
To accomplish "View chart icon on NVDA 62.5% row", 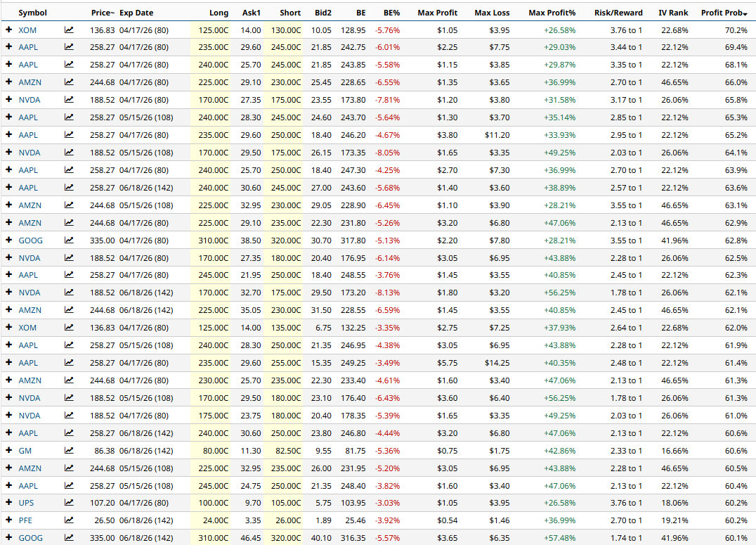I will (x=69, y=258).
